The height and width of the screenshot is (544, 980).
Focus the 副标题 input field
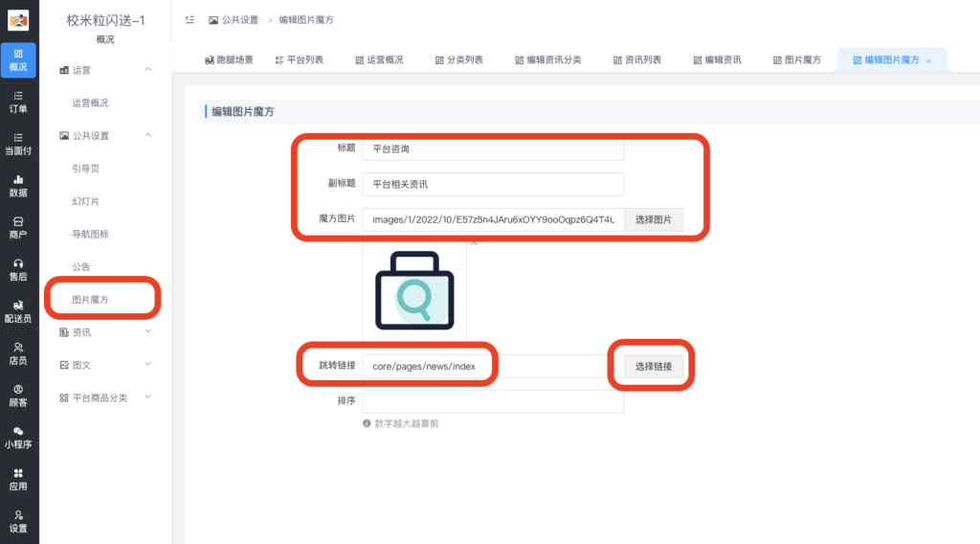(493, 184)
